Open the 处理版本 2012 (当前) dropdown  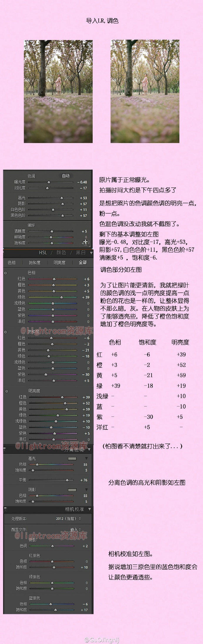69,519
